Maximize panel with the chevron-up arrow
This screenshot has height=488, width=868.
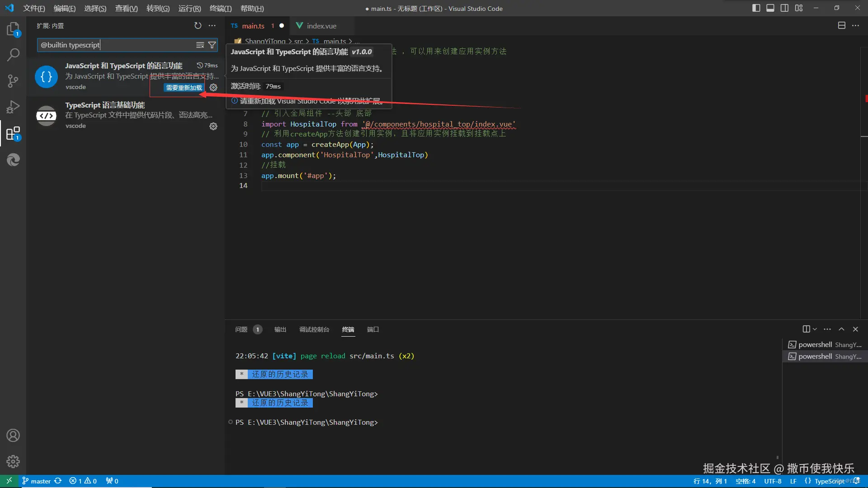coord(841,329)
